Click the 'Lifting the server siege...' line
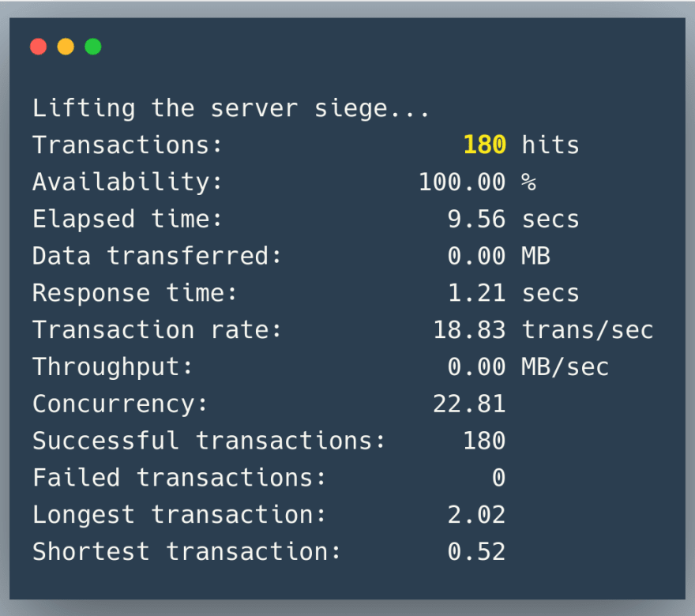The image size is (695, 616). tap(231, 109)
